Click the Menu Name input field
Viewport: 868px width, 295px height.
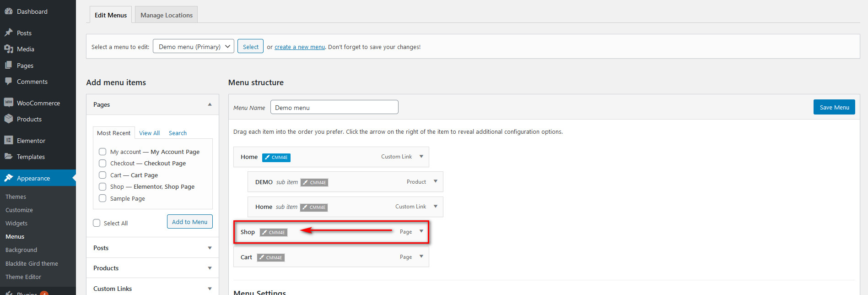tap(334, 107)
